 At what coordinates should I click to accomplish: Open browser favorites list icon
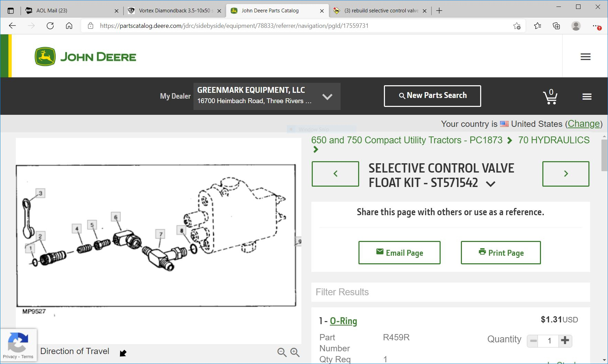click(x=538, y=26)
